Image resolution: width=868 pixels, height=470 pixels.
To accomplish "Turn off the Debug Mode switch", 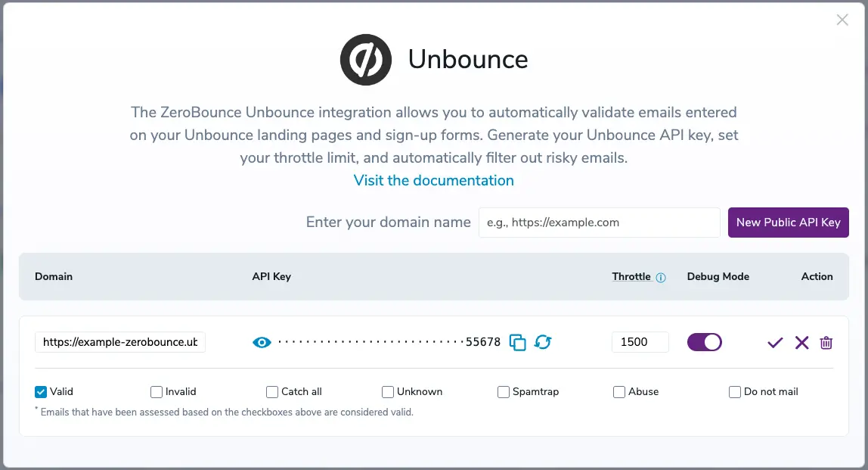I will (705, 342).
